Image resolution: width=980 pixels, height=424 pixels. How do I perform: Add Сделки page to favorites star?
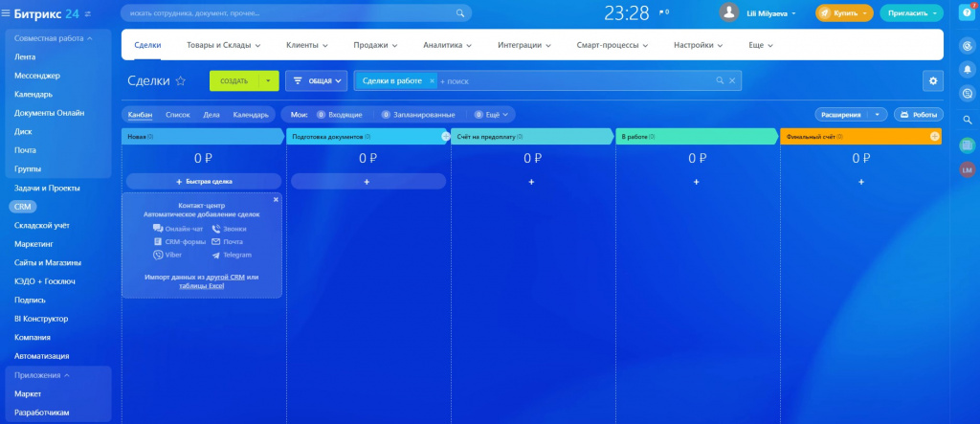[x=181, y=80]
